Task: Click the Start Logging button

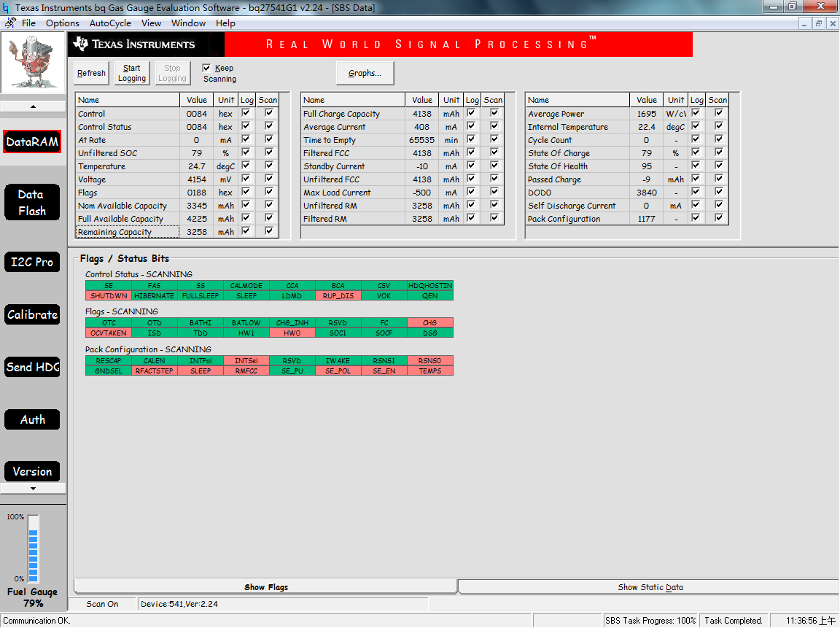Action: (x=132, y=73)
